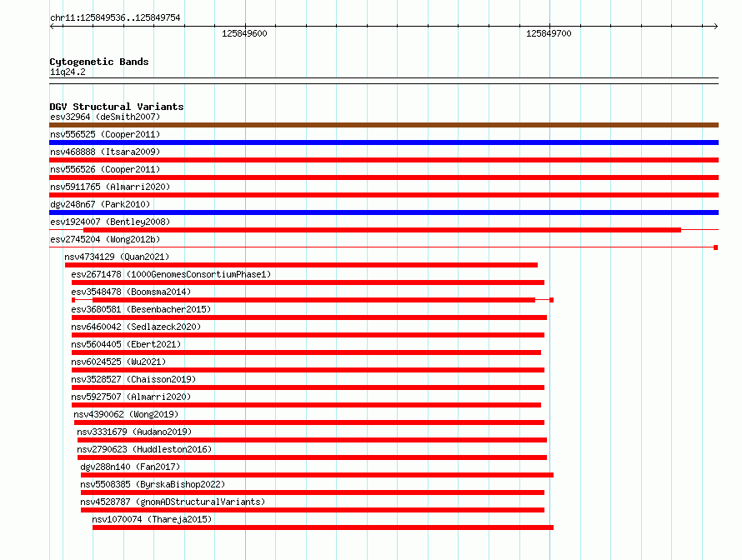
Task: Open the nsv556525 (Cooper2011) label
Action: [105, 134]
